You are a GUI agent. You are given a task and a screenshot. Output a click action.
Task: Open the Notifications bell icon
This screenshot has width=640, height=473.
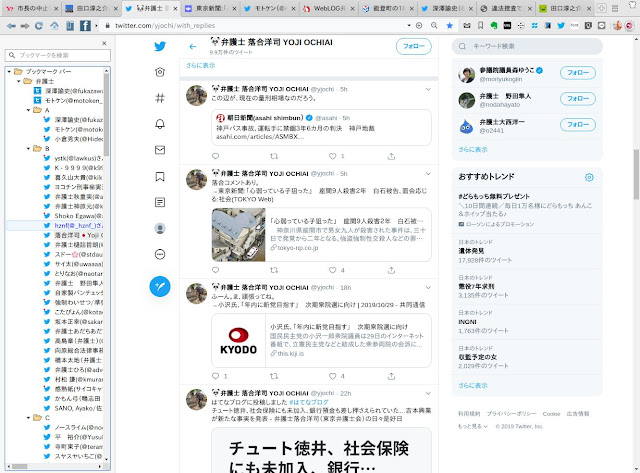(x=160, y=124)
